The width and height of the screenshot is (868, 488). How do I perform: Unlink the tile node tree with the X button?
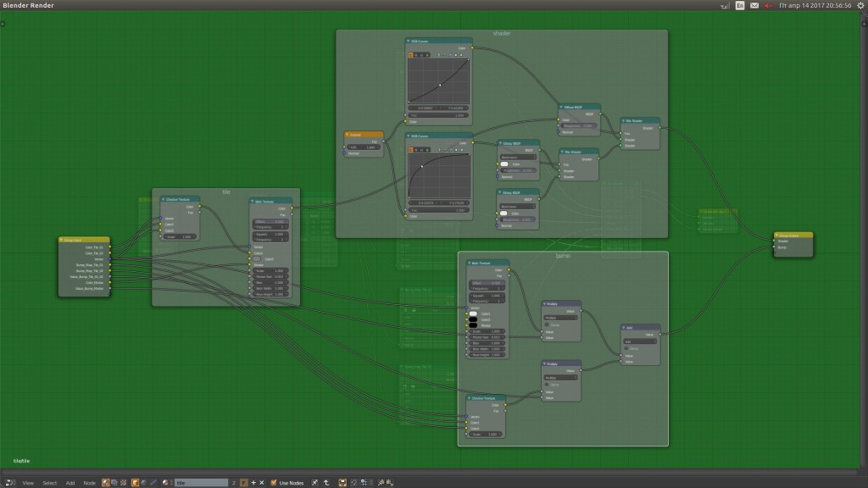pos(261,481)
